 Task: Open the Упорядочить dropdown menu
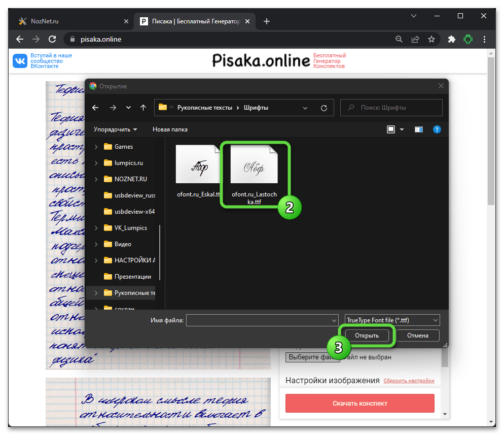click(115, 129)
